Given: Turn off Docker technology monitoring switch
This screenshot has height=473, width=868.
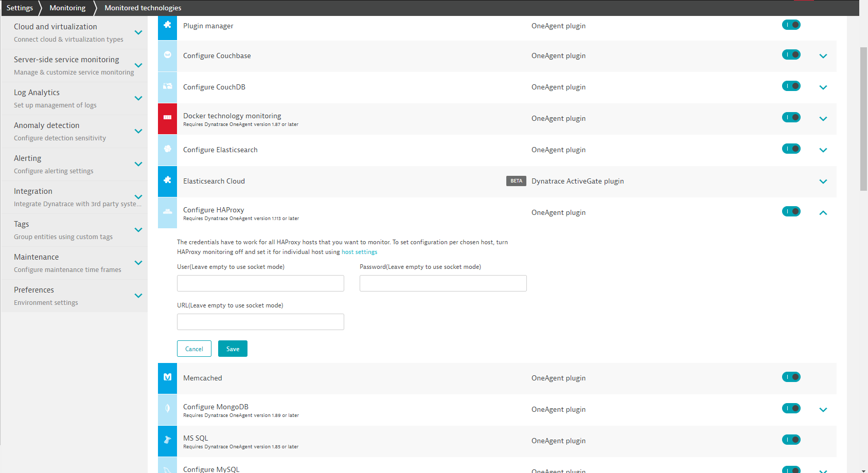Looking at the screenshot, I should [x=791, y=118].
